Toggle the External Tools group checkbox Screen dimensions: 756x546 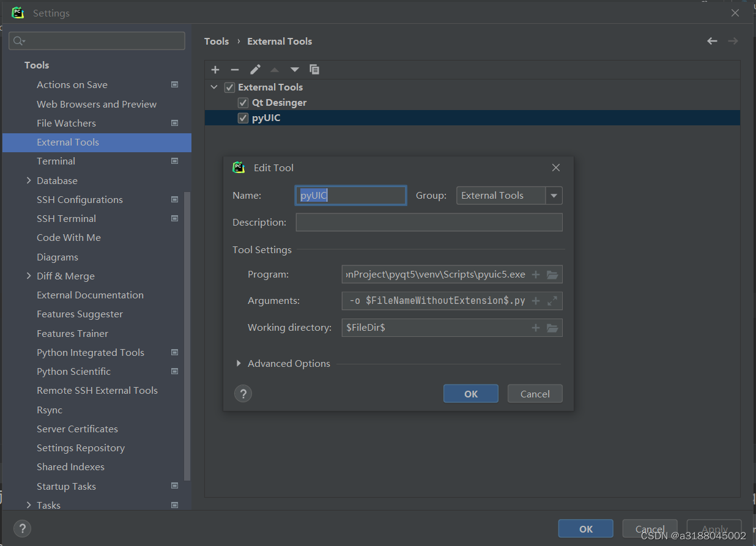coord(229,87)
